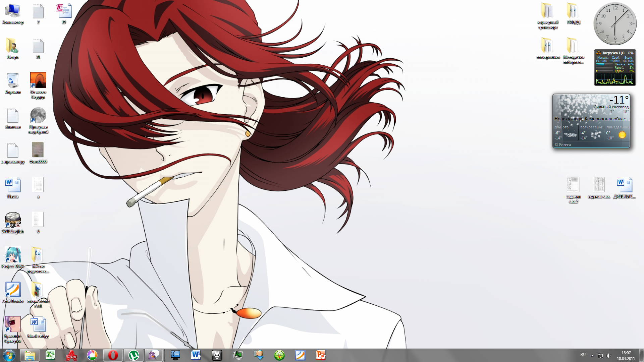Open the Заметки text file
Viewport: 644px width, 362px height.
point(13,118)
